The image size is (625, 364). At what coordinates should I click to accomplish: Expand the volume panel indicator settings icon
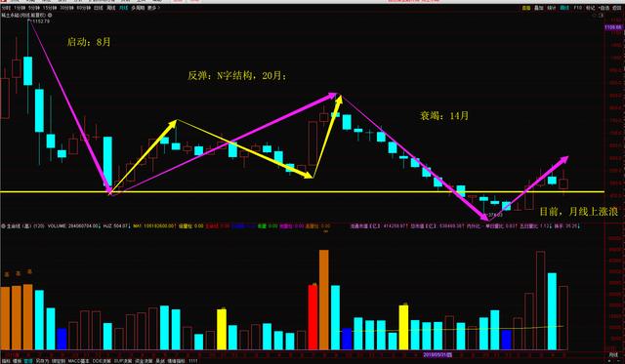click(x=4, y=225)
